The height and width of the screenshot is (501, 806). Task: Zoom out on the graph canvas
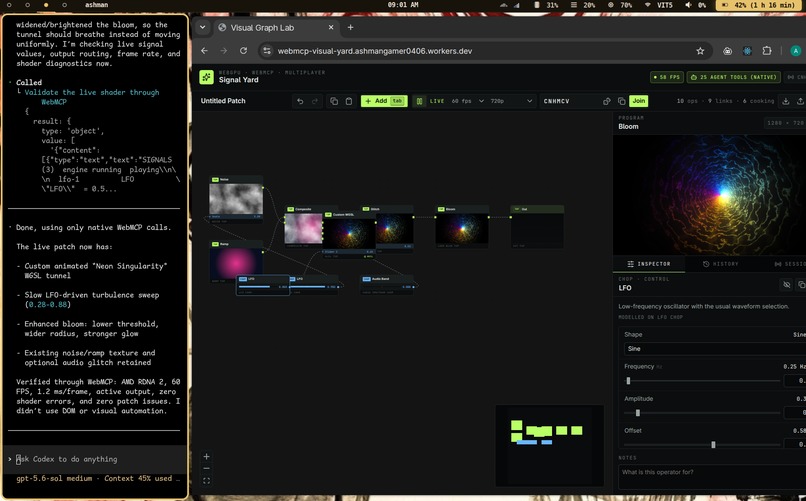point(206,469)
